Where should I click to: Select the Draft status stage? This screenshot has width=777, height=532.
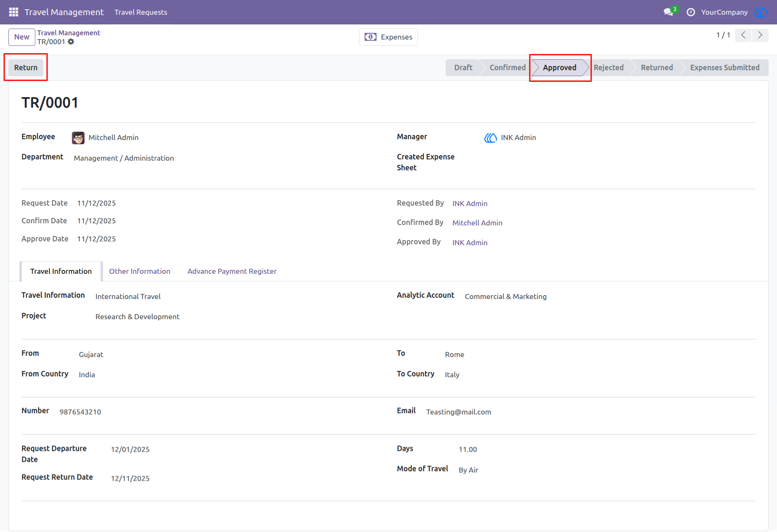click(x=463, y=68)
